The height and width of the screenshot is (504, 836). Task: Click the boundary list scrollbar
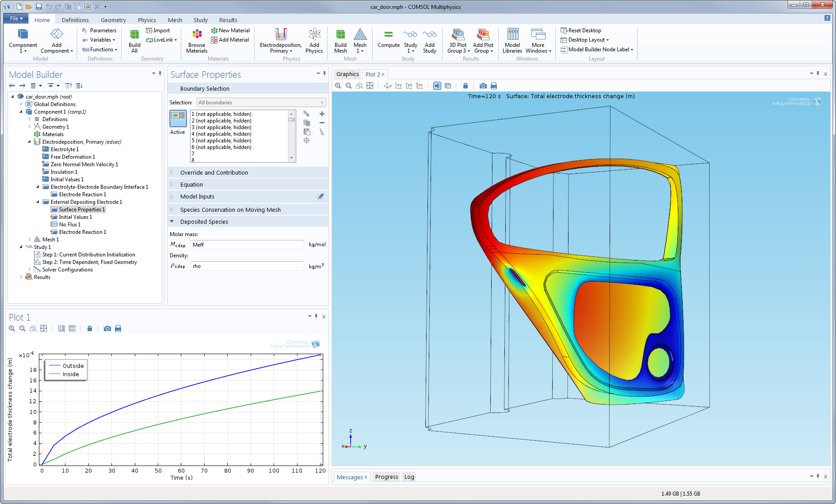[x=291, y=136]
